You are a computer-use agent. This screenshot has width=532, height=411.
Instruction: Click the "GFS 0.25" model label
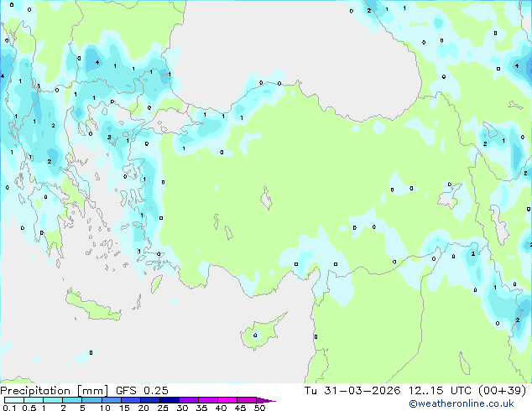142,391
